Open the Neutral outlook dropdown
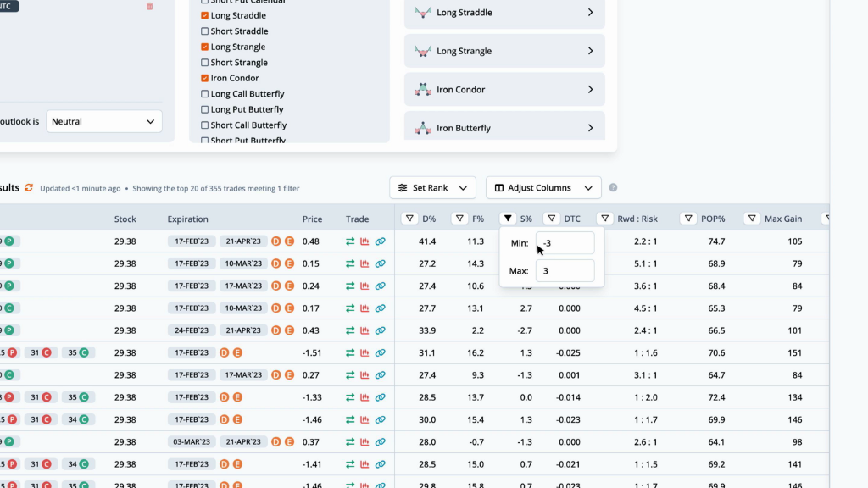868x488 pixels. (x=104, y=121)
